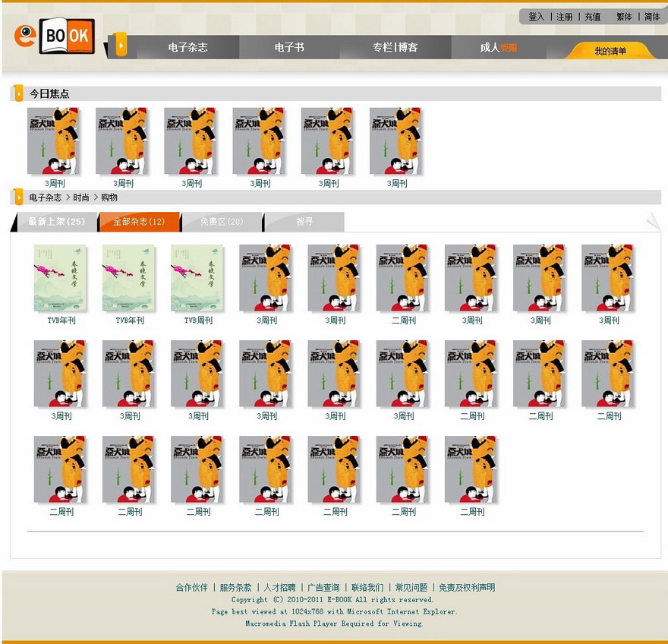Viewport: 668px width, 644px height.
Task: Click 时尚 in the breadcrumb trail
Action: click(81, 197)
